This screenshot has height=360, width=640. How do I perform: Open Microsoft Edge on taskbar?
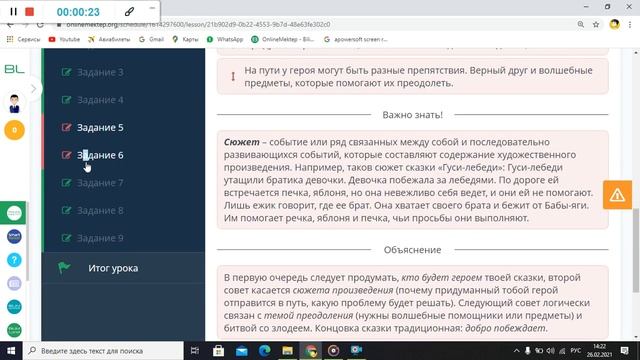tap(264, 351)
